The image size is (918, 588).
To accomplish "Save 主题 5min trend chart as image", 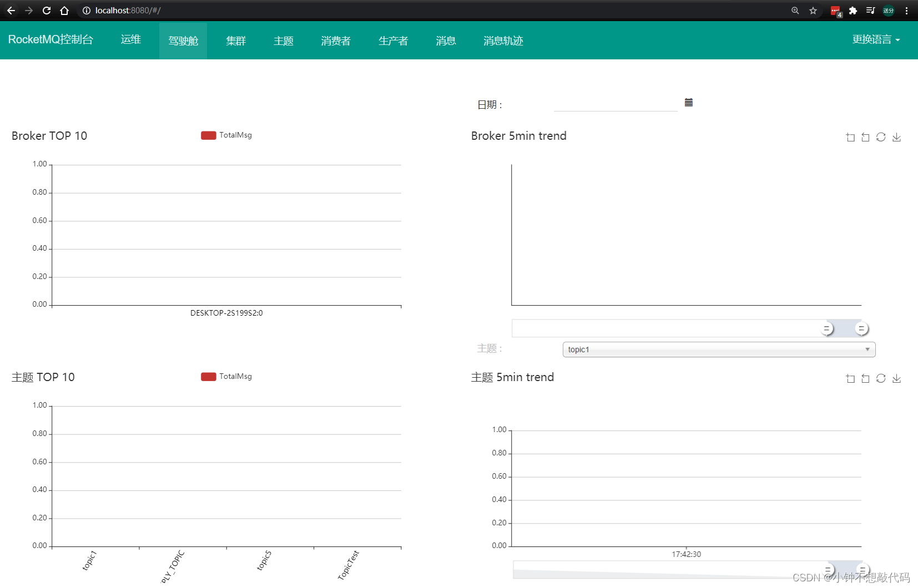I will pos(896,378).
